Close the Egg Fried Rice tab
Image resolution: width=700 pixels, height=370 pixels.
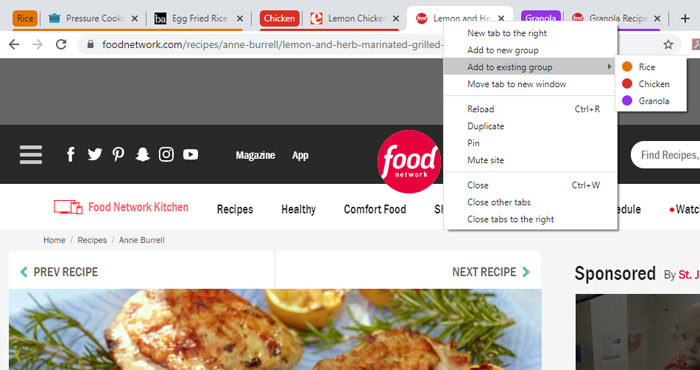pyautogui.click(x=240, y=19)
